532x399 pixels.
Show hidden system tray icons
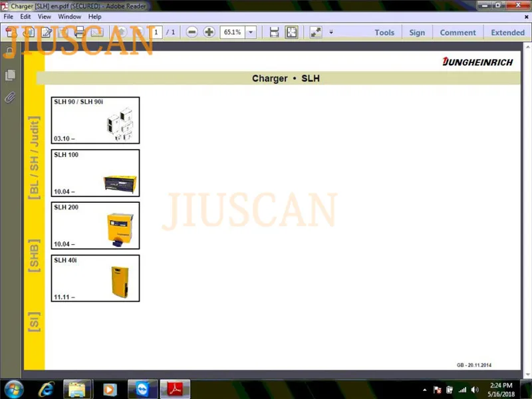(x=424, y=389)
